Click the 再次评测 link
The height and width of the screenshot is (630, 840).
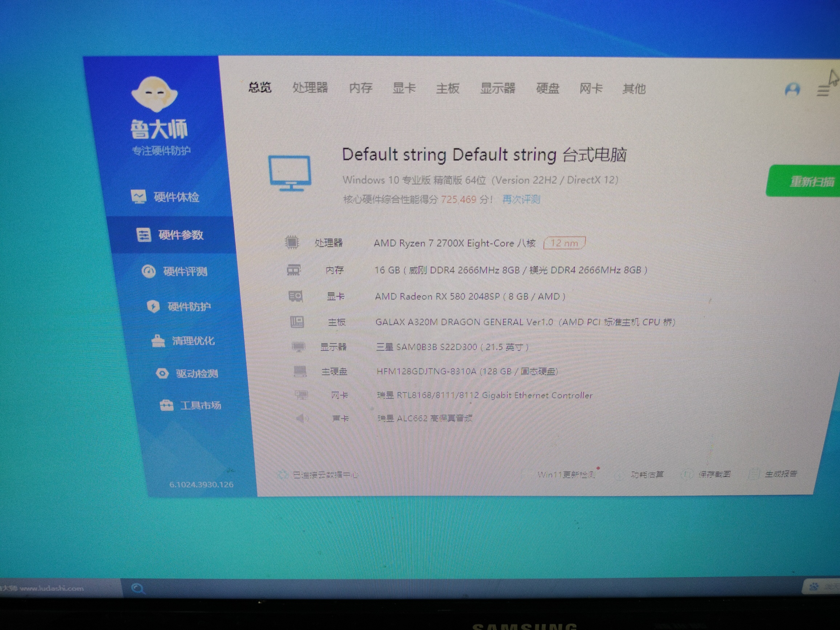coord(521,199)
